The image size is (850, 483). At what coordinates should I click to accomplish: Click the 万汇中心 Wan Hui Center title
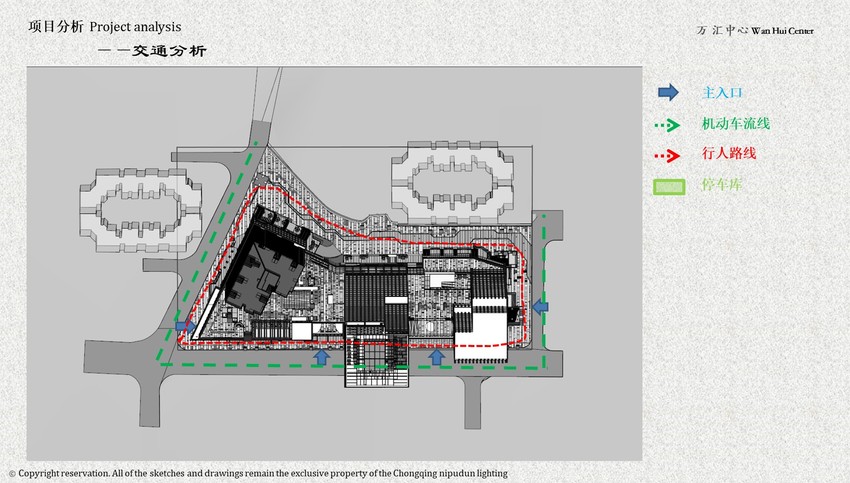[x=755, y=31]
